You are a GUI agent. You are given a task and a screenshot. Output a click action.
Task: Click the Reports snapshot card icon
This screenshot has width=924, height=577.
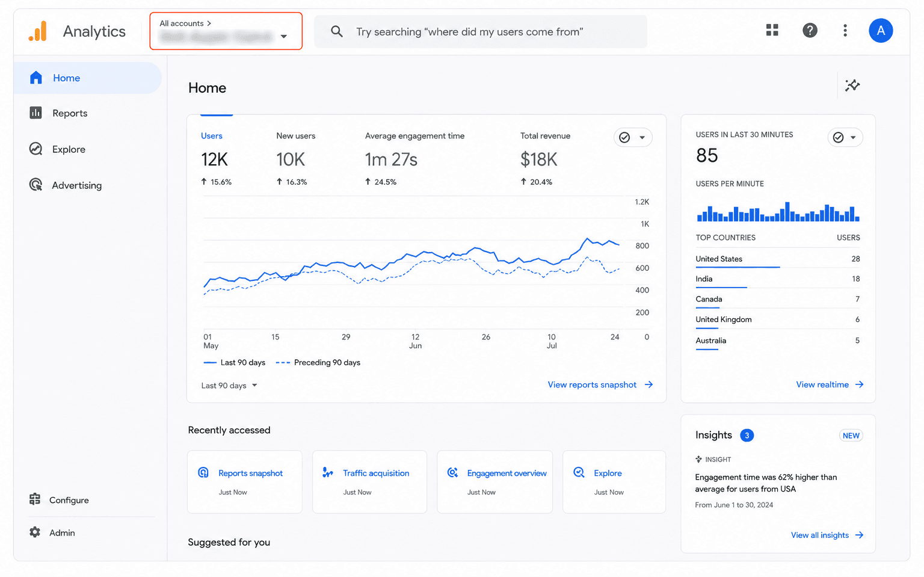203,473
